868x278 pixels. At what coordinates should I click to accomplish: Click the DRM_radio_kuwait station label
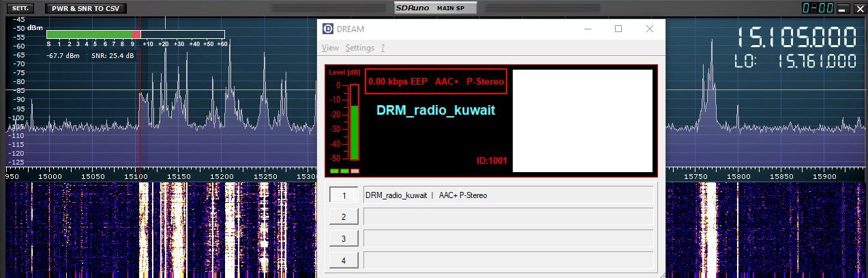(436, 110)
